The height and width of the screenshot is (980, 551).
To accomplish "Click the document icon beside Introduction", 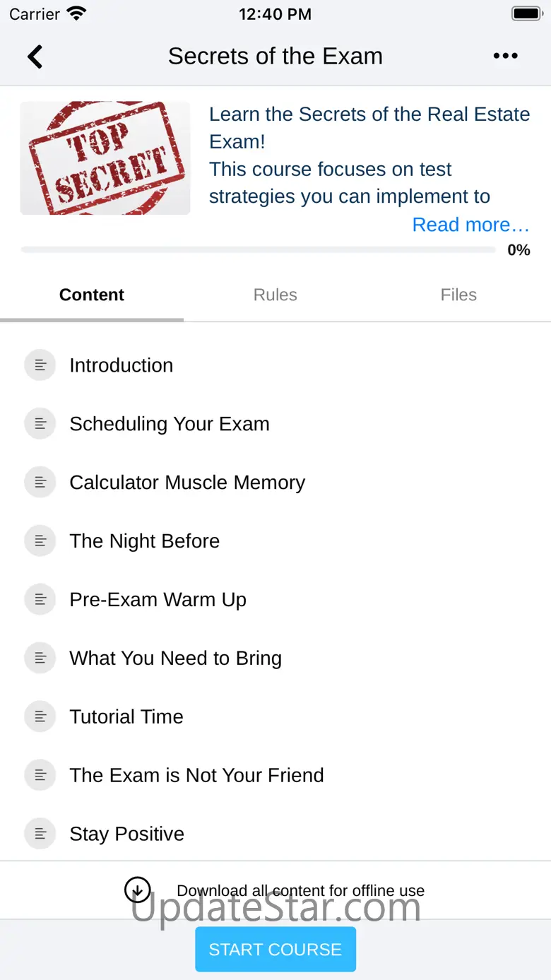I will coord(40,365).
